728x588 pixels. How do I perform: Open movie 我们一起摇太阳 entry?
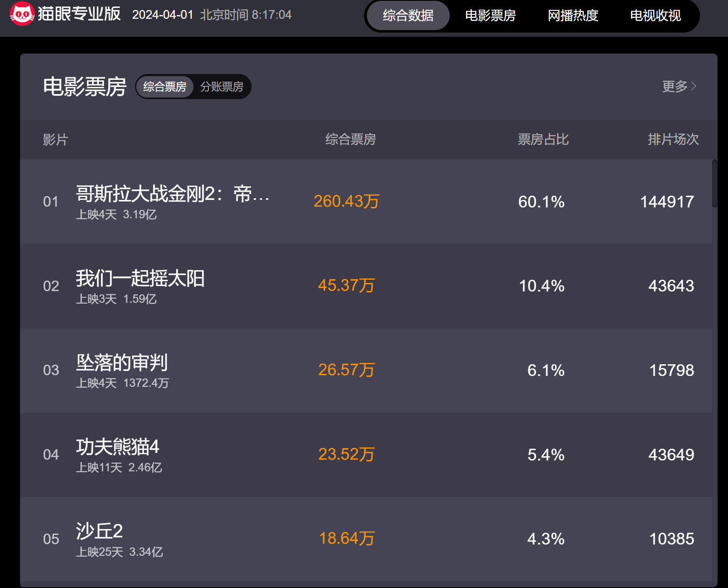pyautogui.click(x=140, y=279)
